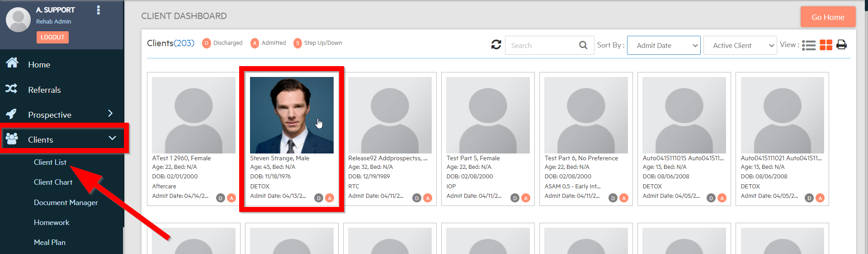
Task: Open Document Manager submenu item
Action: (x=66, y=202)
